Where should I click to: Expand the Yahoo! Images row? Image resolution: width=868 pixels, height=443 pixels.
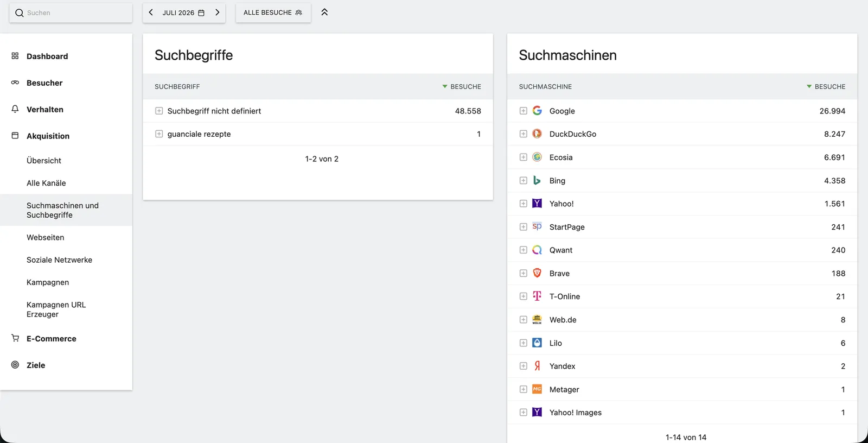(x=523, y=413)
